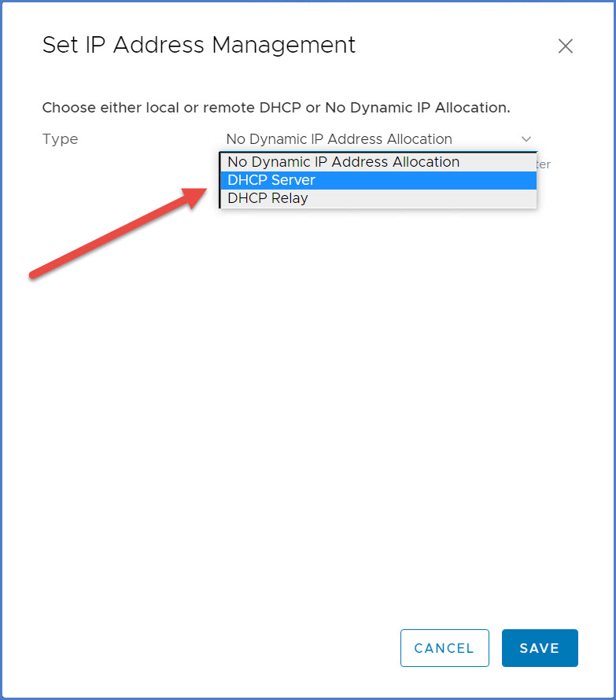
Task: Open the Type combo box field
Action: [378, 139]
